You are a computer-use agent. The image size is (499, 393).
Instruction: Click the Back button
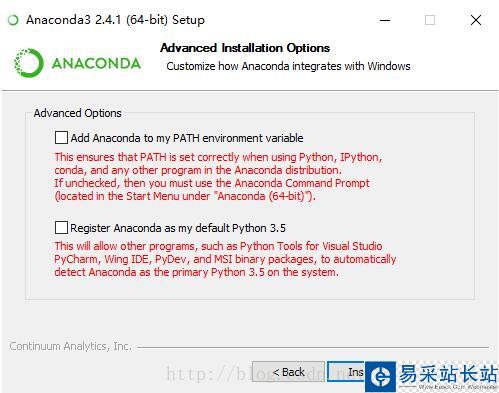click(x=288, y=372)
